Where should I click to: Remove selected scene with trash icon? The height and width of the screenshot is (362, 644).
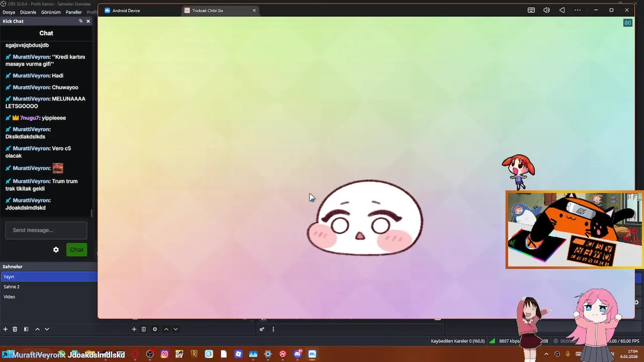(15, 329)
